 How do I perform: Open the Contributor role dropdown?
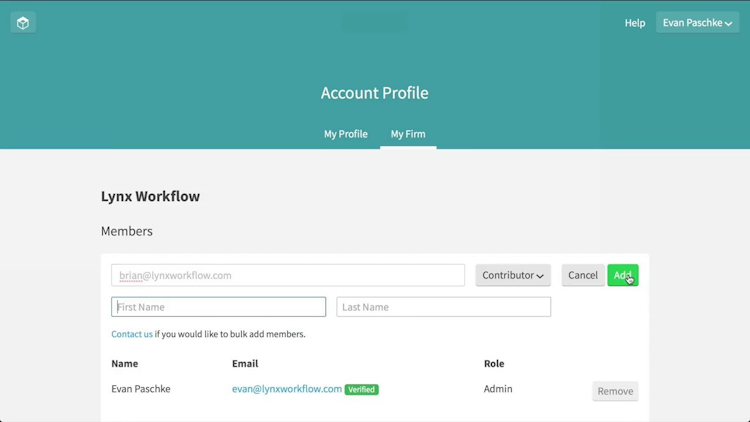pos(513,275)
